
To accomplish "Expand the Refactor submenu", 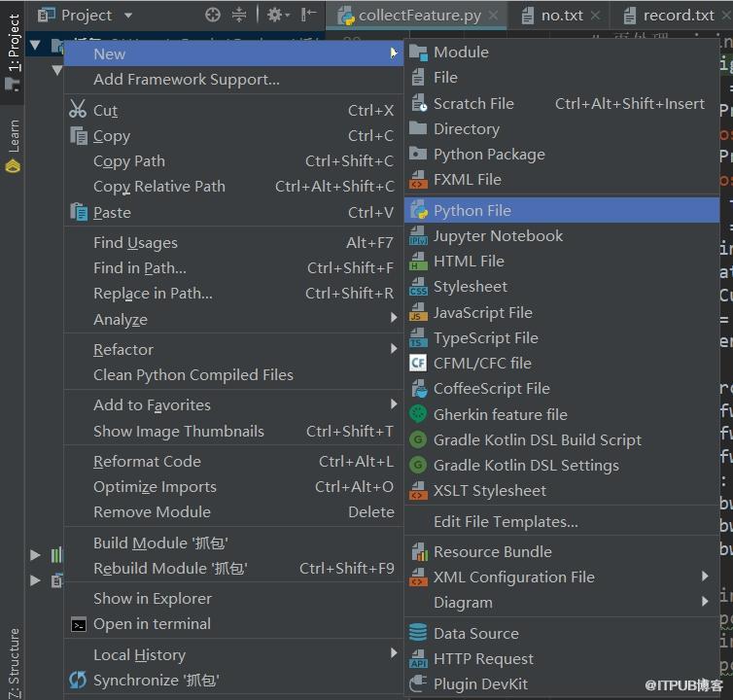I will pyautogui.click(x=394, y=348).
